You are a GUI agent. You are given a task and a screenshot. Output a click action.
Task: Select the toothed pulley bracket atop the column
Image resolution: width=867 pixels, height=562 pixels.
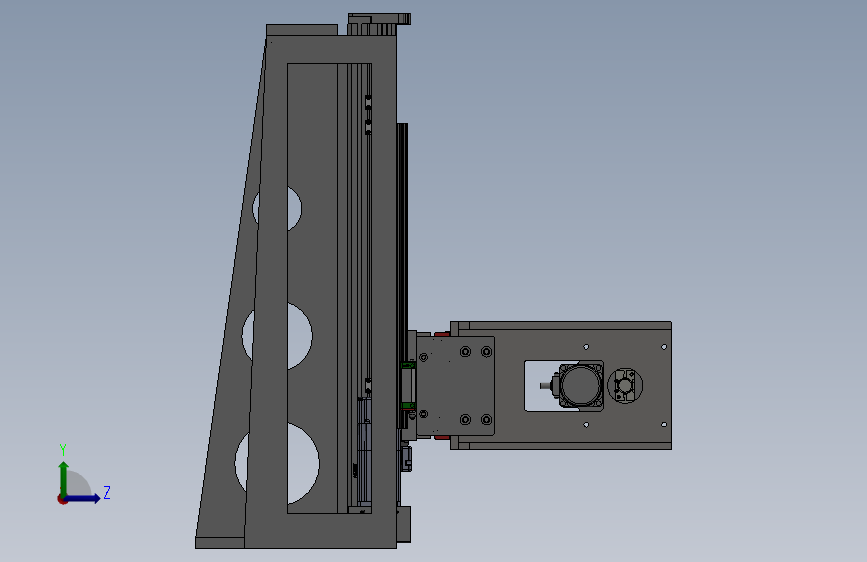(379, 24)
